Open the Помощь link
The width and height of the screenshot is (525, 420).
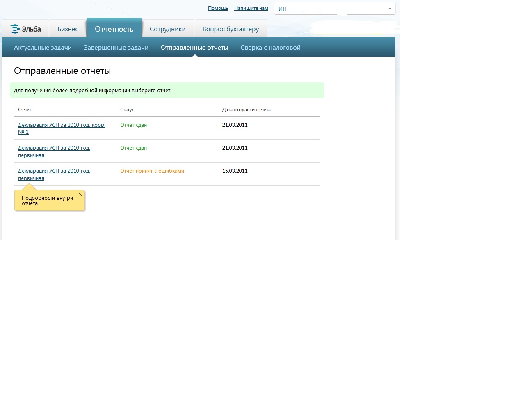click(218, 8)
